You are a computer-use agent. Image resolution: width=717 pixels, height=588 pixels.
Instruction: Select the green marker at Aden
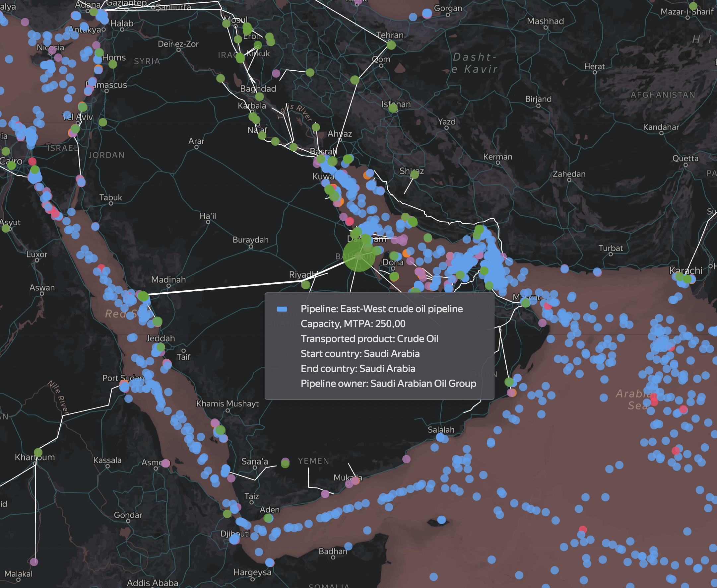click(x=268, y=518)
